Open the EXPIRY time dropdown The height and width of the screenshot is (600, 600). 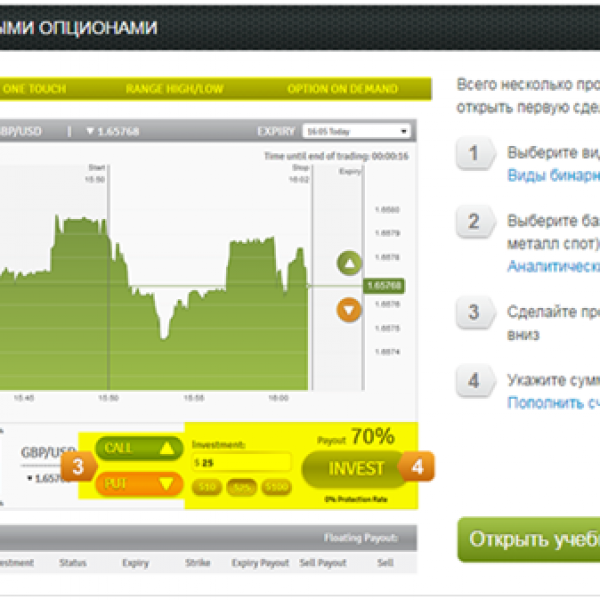tap(356, 131)
